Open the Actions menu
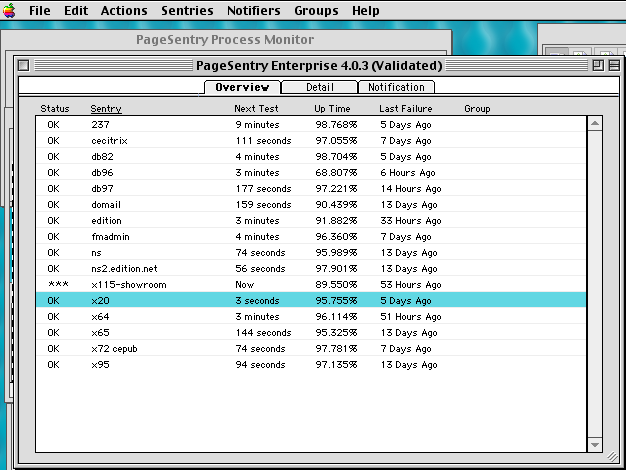This screenshot has width=626, height=470. (124, 11)
